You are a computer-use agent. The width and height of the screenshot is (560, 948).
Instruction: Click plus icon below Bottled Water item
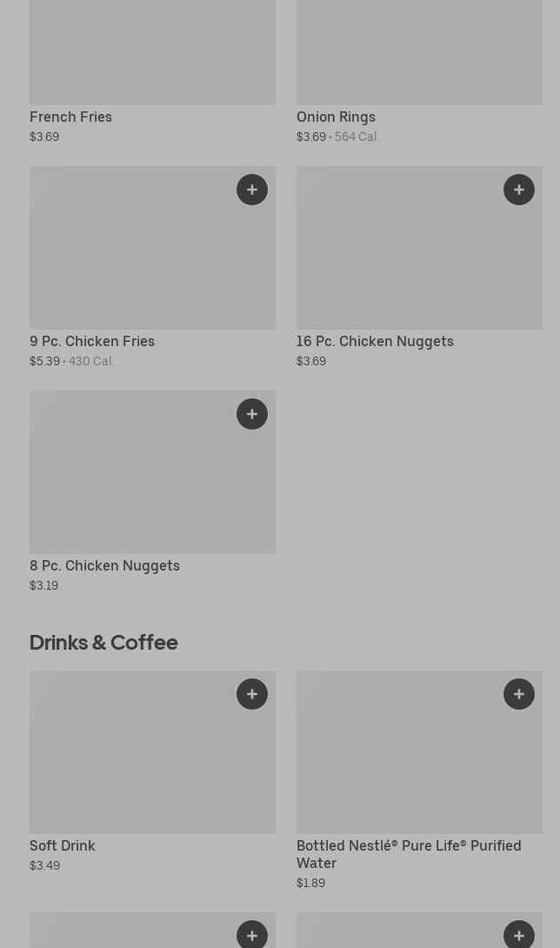click(x=519, y=935)
